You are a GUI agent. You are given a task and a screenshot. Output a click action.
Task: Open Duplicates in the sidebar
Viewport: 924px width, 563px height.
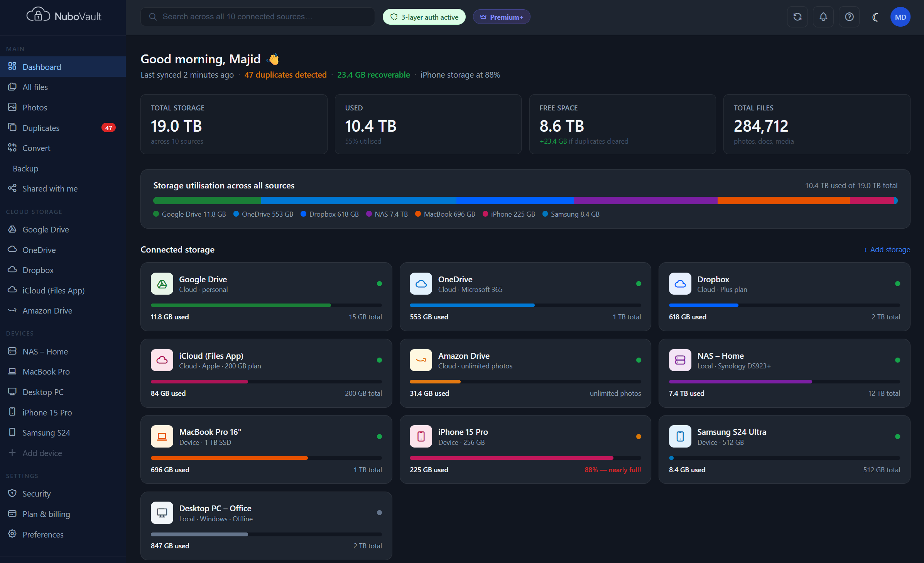[x=63, y=128]
